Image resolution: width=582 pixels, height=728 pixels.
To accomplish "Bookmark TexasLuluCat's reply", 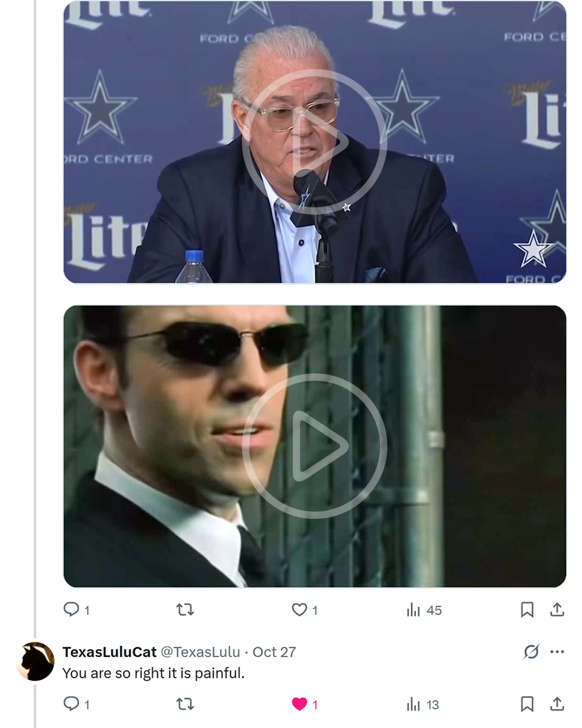I will 527,704.
